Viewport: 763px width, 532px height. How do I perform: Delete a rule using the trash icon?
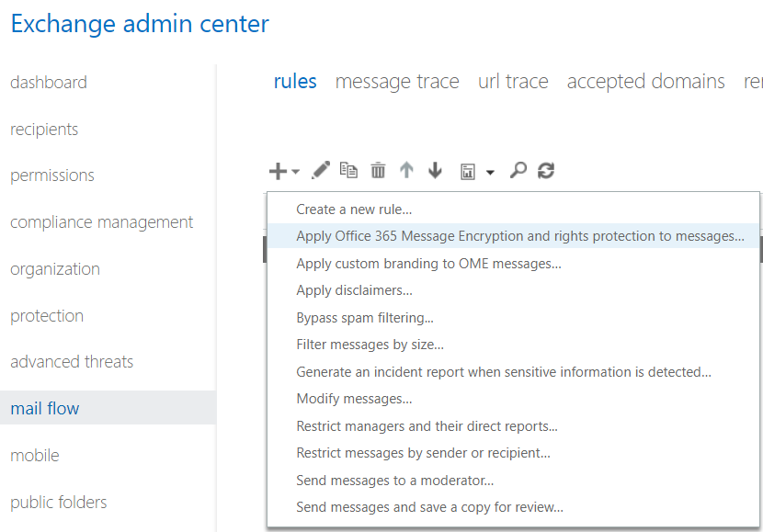377,170
